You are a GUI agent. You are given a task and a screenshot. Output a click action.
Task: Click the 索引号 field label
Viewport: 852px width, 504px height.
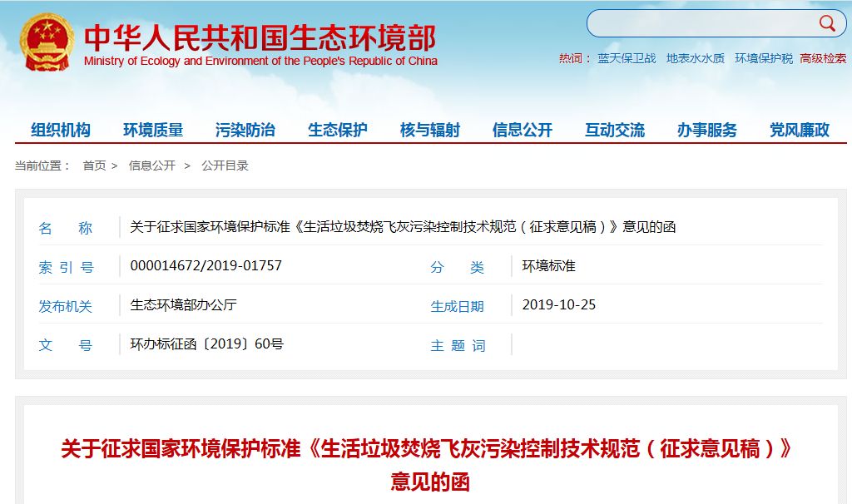(x=66, y=267)
